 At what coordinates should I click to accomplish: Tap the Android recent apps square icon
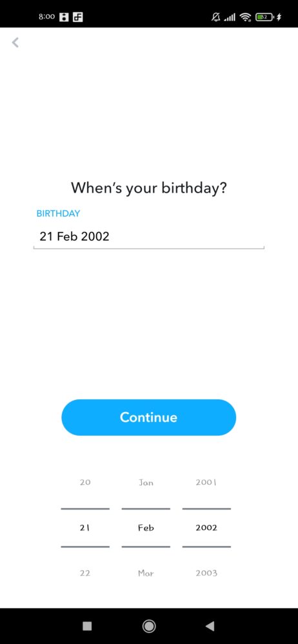tap(87, 626)
